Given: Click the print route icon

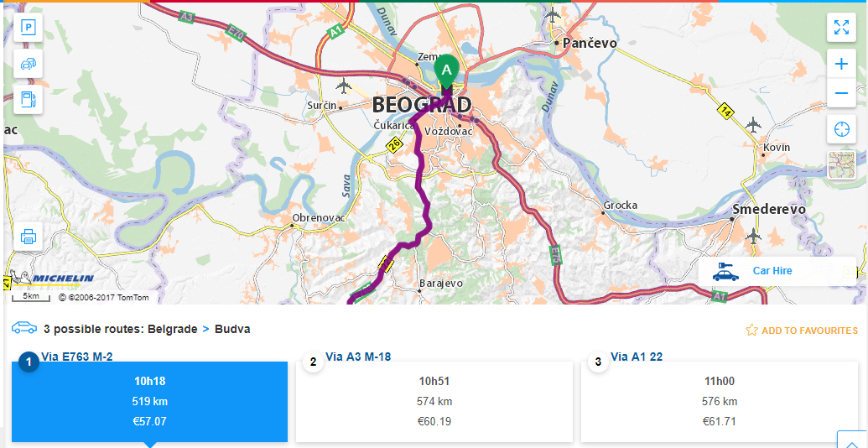Looking at the screenshot, I should click(28, 236).
